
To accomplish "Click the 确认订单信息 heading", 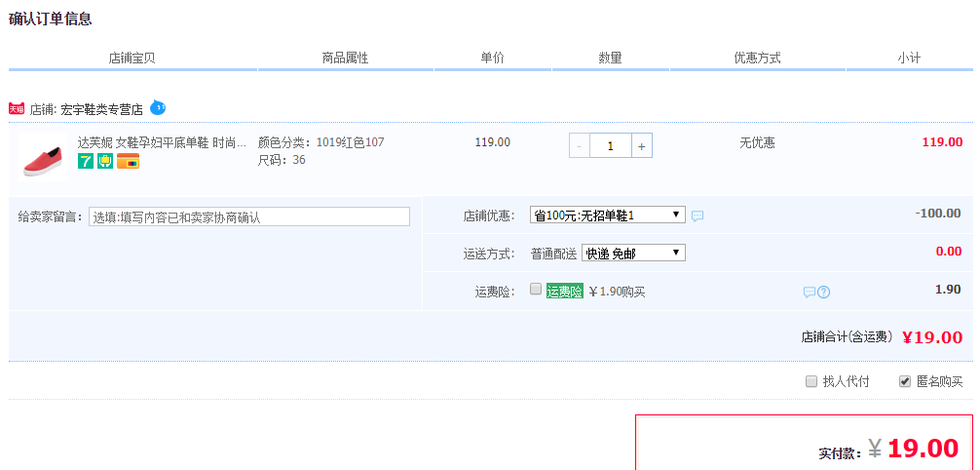I will (50, 19).
